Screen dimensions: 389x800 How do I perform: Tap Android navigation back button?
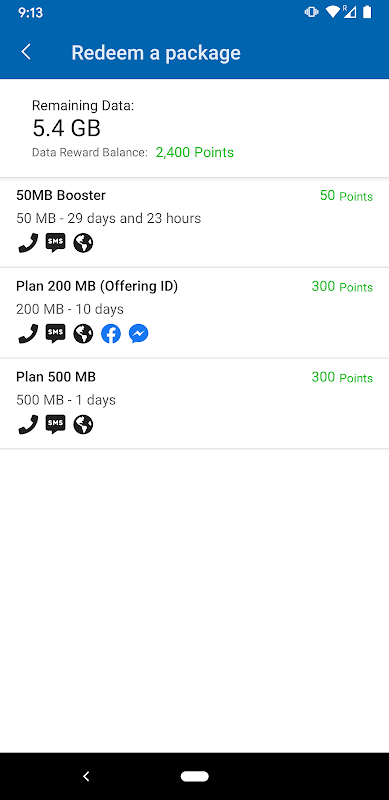tap(86, 777)
